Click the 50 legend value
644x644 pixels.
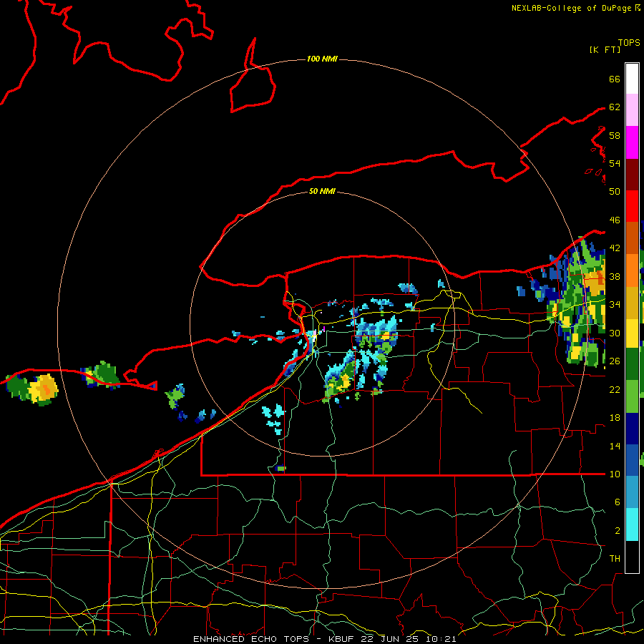[x=615, y=191]
